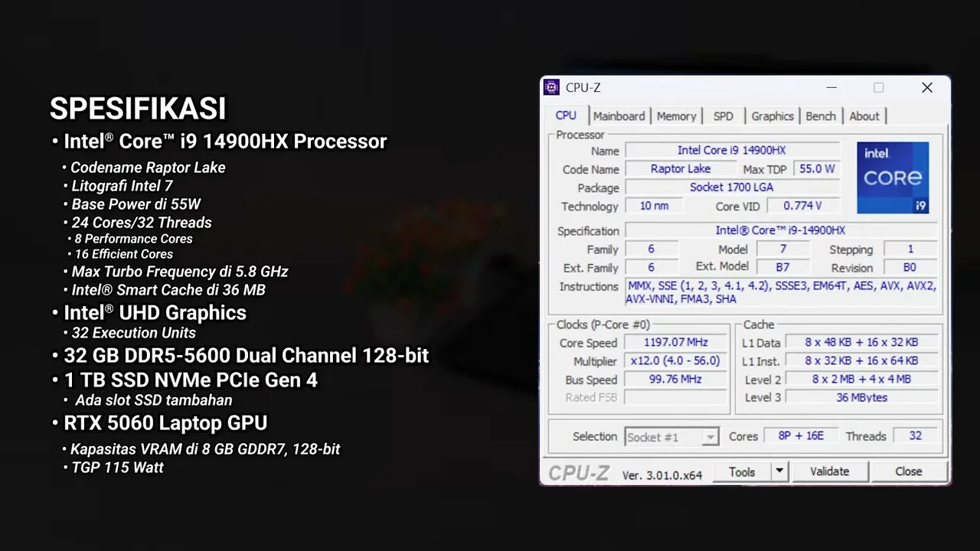This screenshot has width=980, height=551.
Task: Click the Intel Core i9 logo badge
Action: point(893,178)
